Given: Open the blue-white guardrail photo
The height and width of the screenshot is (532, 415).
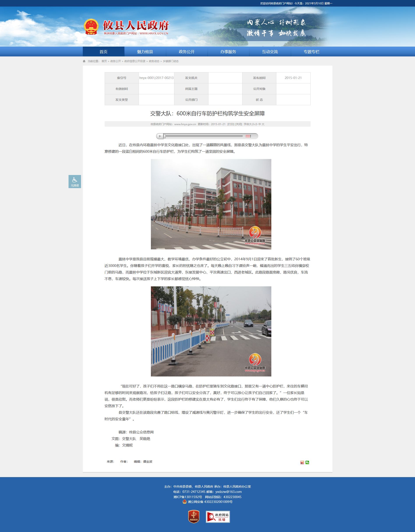Looking at the screenshot, I should tap(211, 331).
